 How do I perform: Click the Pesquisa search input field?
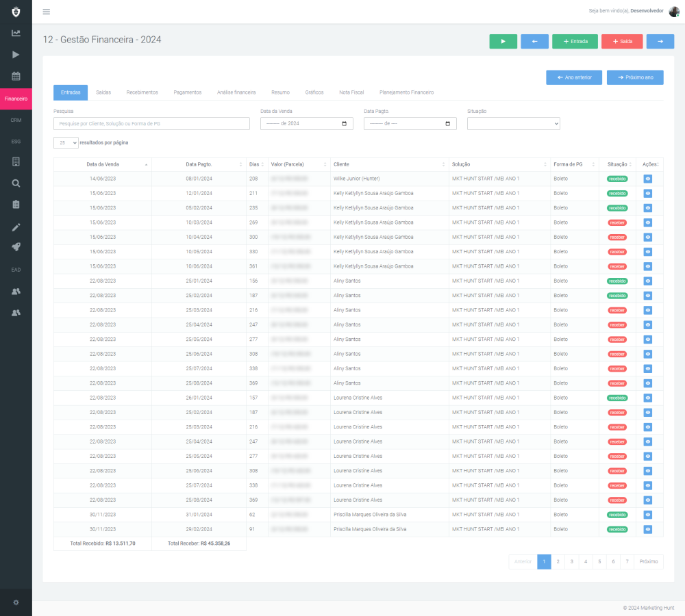(x=151, y=124)
